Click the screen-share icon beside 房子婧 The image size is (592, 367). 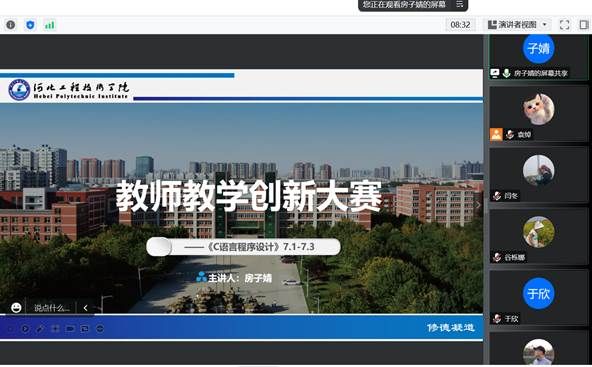(x=495, y=73)
